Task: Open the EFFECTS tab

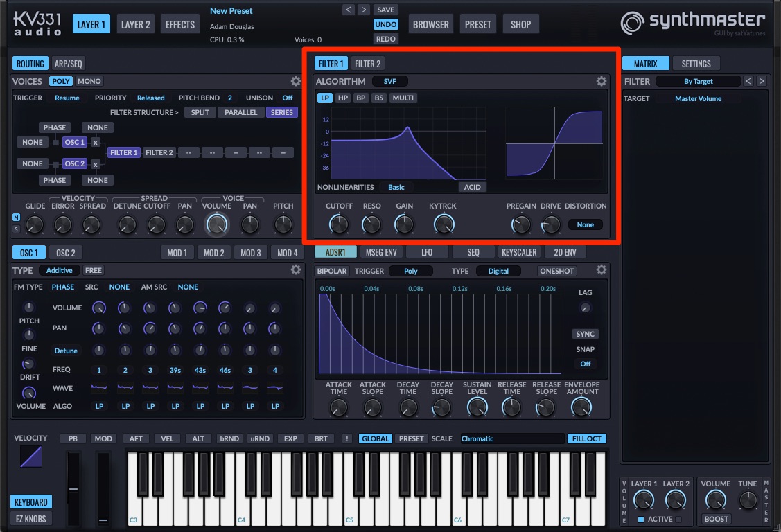Action: 179,24
